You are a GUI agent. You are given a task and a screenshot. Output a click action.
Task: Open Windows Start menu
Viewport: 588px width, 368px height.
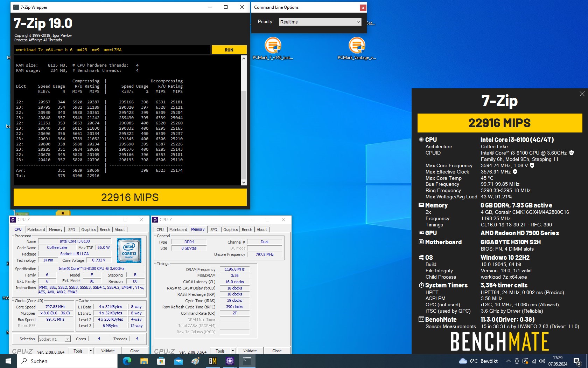coord(8,361)
